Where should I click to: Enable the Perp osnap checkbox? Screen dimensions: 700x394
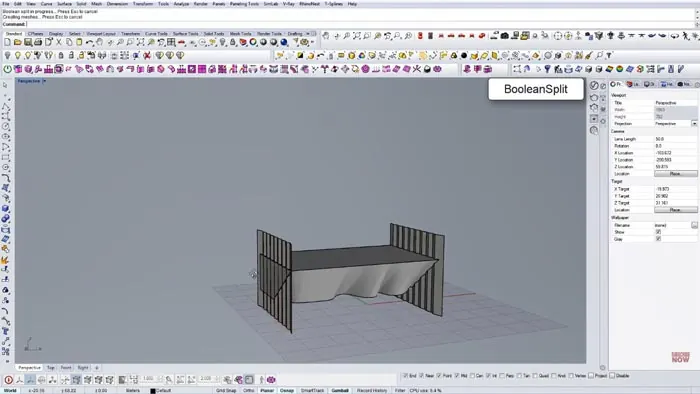pos(502,376)
